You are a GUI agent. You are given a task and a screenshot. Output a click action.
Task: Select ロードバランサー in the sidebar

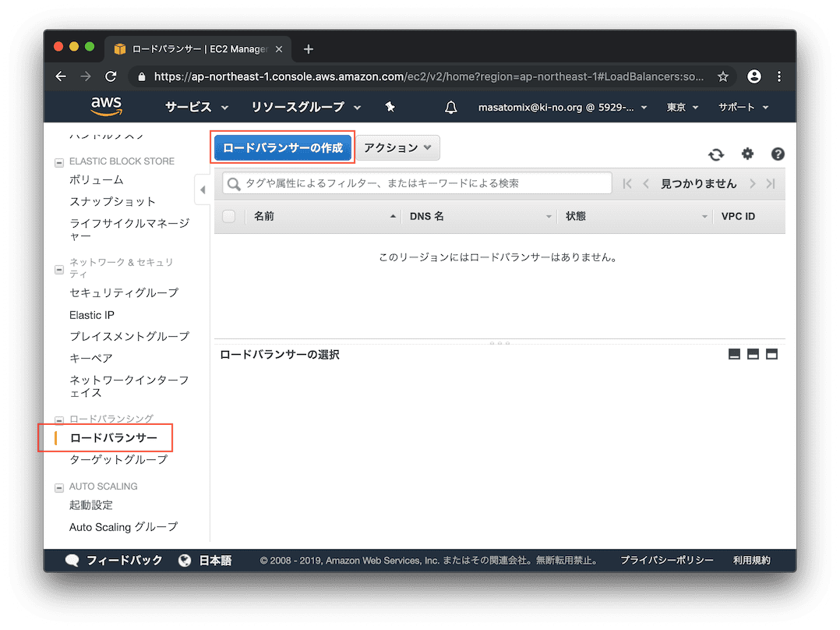click(x=114, y=438)
